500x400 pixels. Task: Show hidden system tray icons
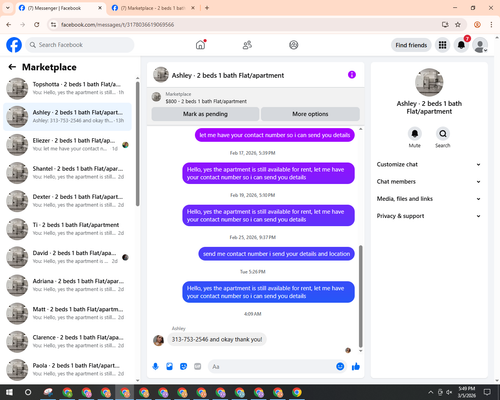431,392
